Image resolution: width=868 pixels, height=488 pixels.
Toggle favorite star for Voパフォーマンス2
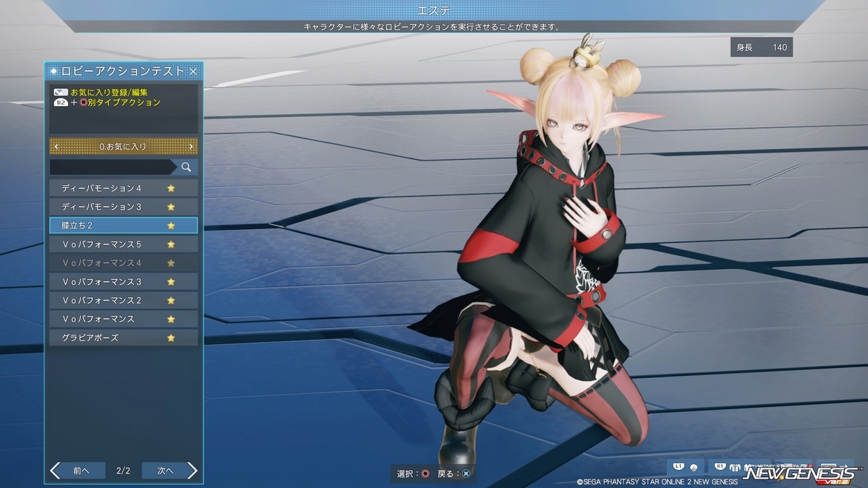(171, 300)
